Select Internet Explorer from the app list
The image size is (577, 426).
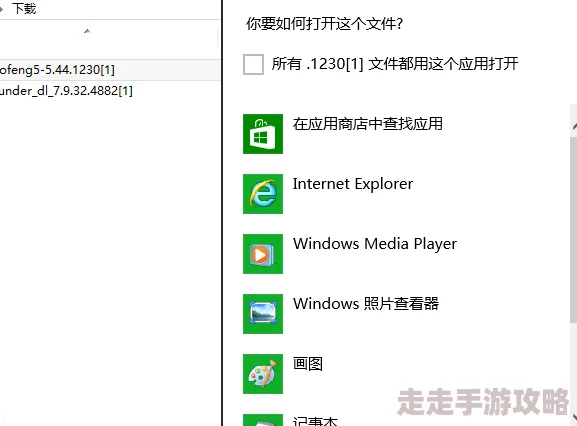coord(353,184)
